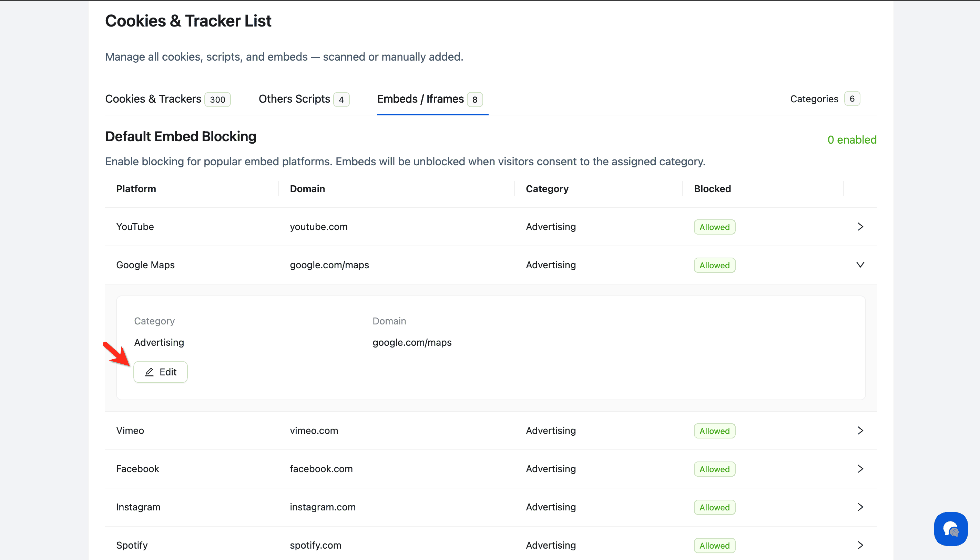Viewport: 980px width, 560px height.
Task: Click Vimeo's Allowed status badge
Action: coord(714,431)
